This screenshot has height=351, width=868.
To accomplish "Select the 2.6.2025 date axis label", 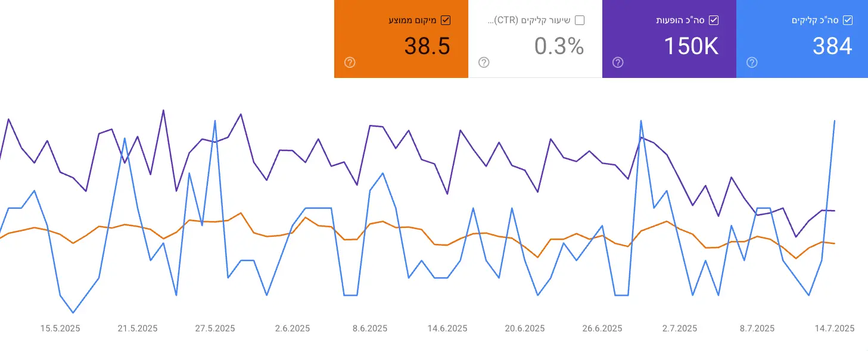I will coord(293,328).
